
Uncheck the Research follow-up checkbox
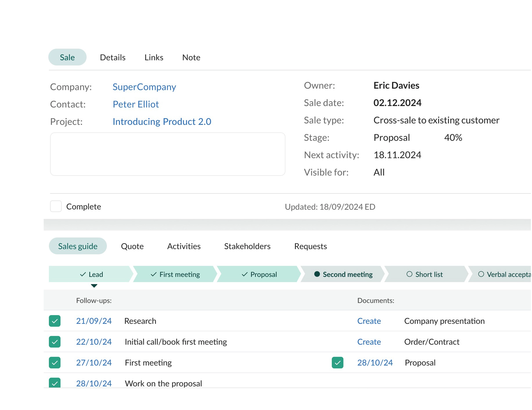point(54,321)
